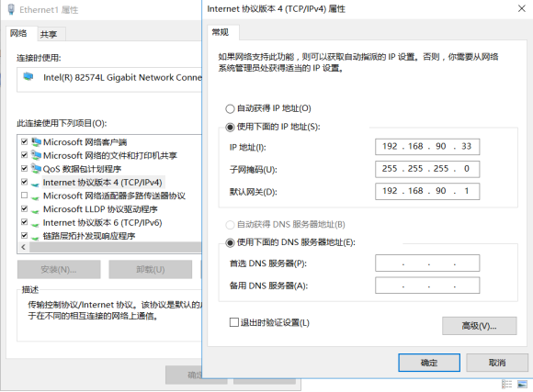Click the Intel 82574L network adapter icon
The width and height of the screenshot is (533, 392).
[28, 77]
